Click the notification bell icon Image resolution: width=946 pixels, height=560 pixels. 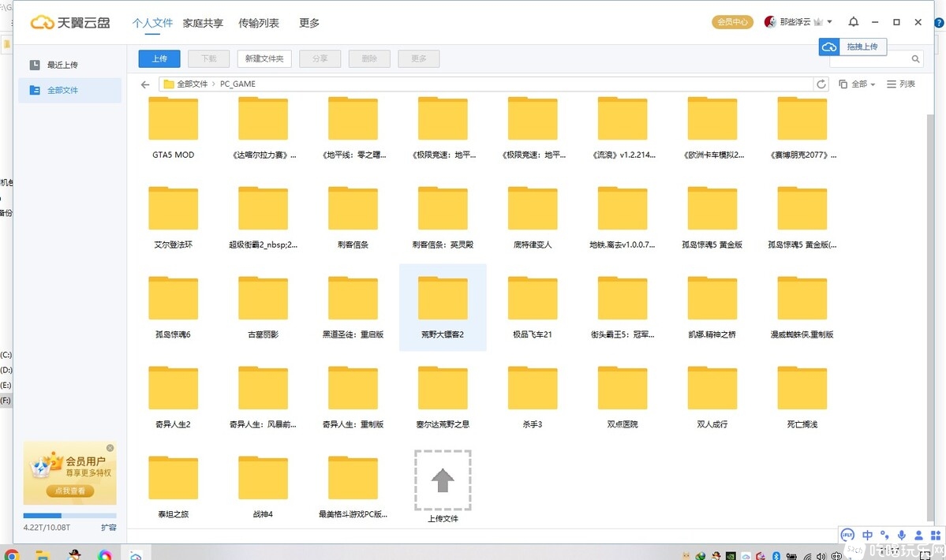[x=853, y=22]
